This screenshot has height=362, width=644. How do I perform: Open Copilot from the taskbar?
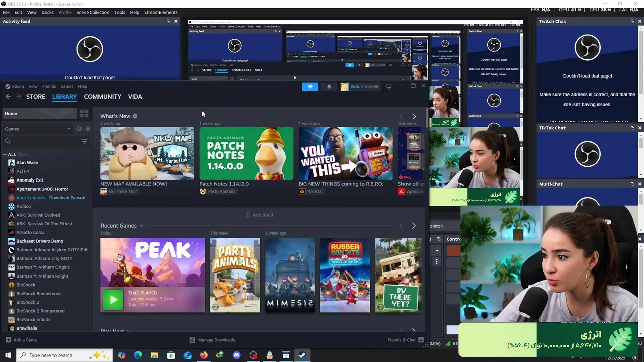click(x=122, y=355)
